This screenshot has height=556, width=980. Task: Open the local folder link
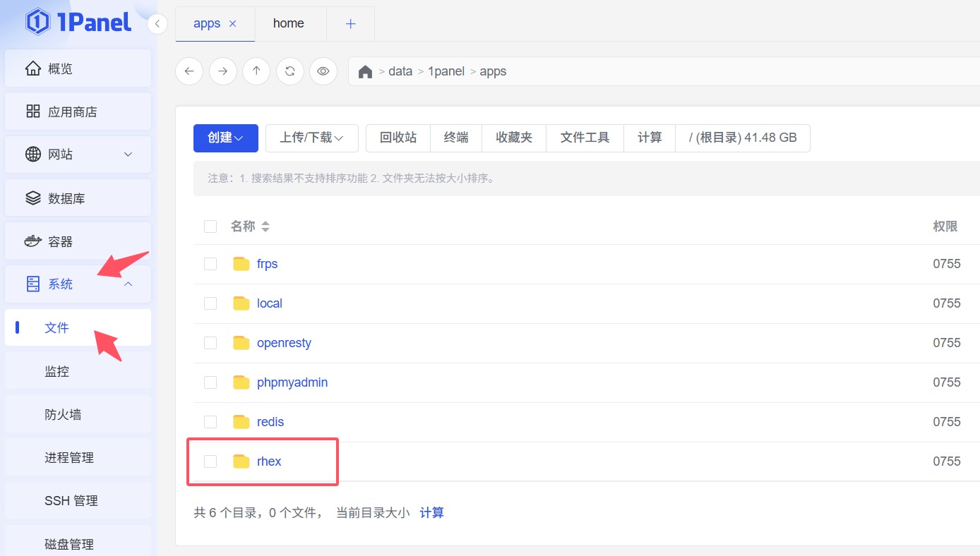[270, 303]
